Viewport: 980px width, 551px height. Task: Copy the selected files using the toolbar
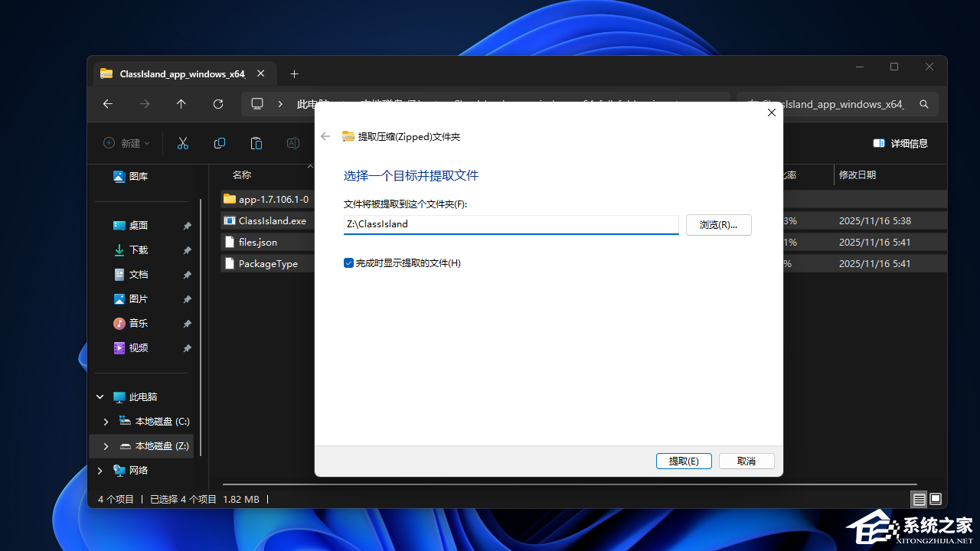[x=220, y=143]
